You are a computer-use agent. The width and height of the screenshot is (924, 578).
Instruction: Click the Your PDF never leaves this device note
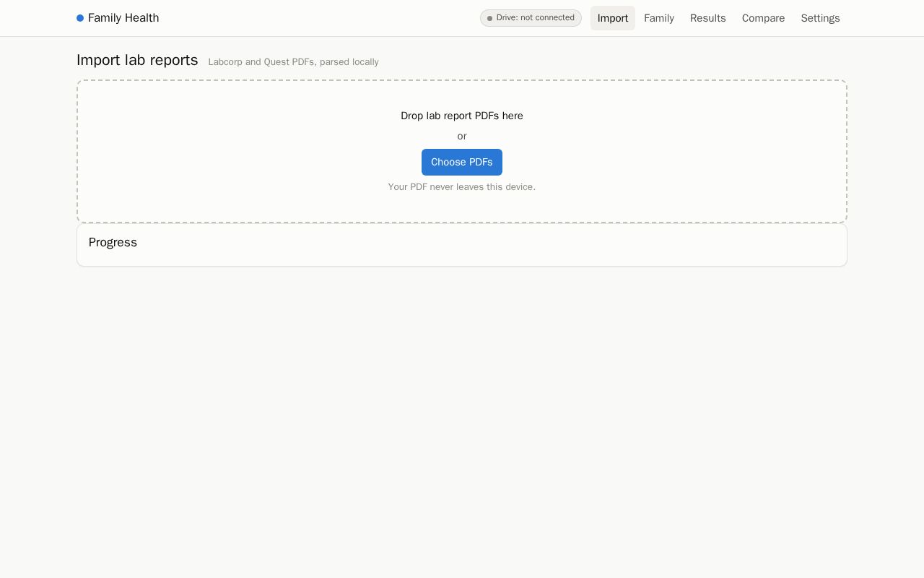(462, 187)
